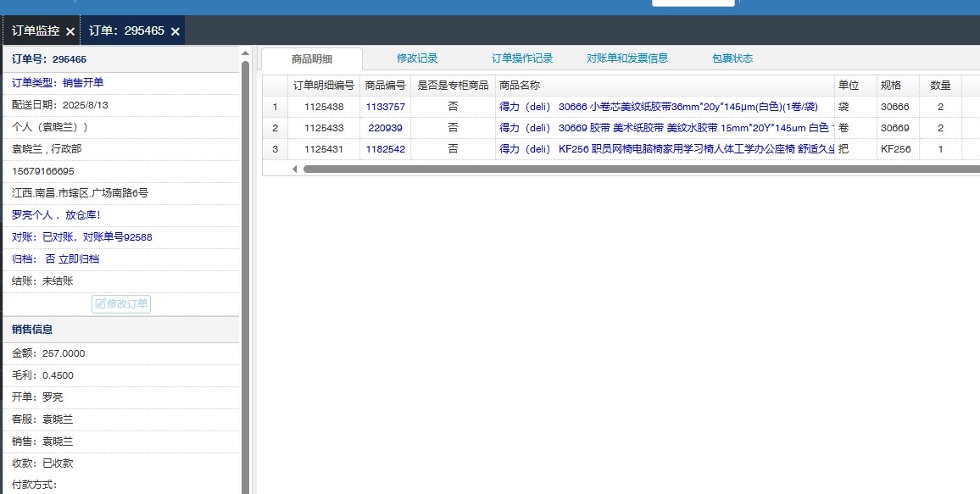Click the 数量 column header
This screenshot has height=494, width=980.
tap(940, 86)
